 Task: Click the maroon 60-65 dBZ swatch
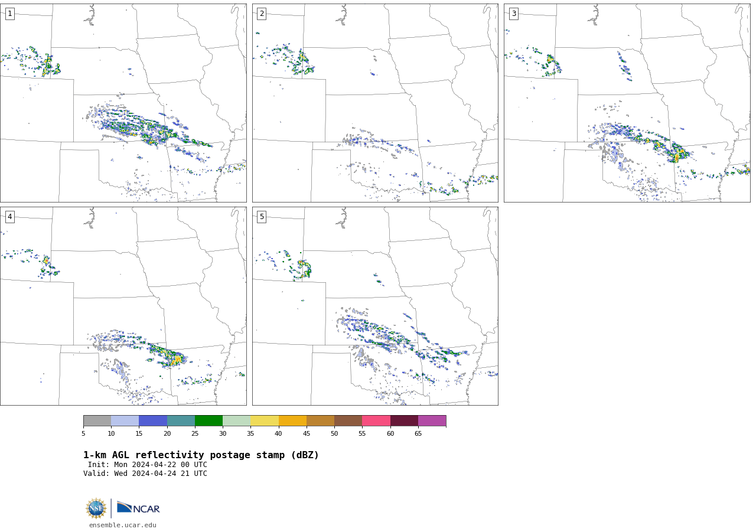click(404, 420)
